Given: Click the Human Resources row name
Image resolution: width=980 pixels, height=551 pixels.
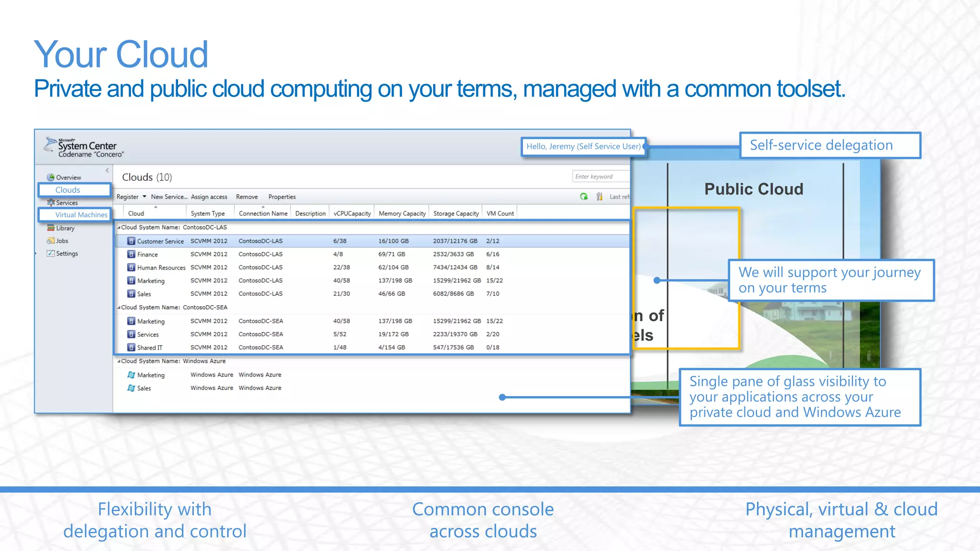Looking at the screenshot, I should (161, 268).
